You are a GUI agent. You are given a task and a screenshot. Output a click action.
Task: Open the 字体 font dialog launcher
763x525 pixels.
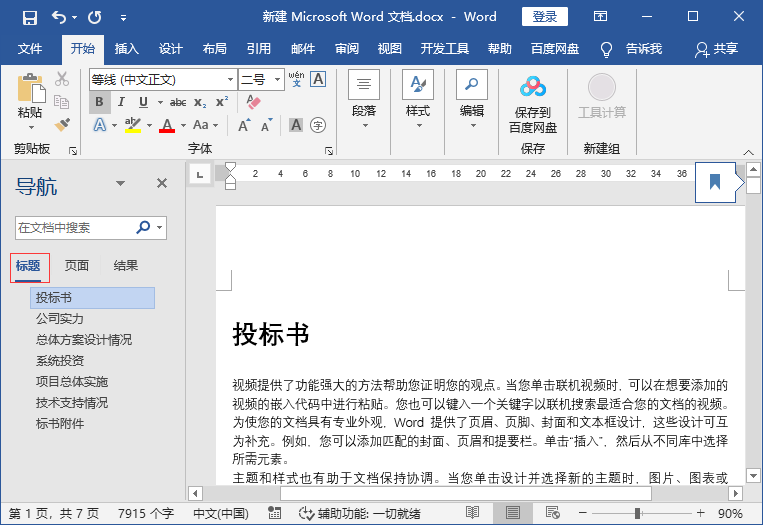click(x=329, y=151)
